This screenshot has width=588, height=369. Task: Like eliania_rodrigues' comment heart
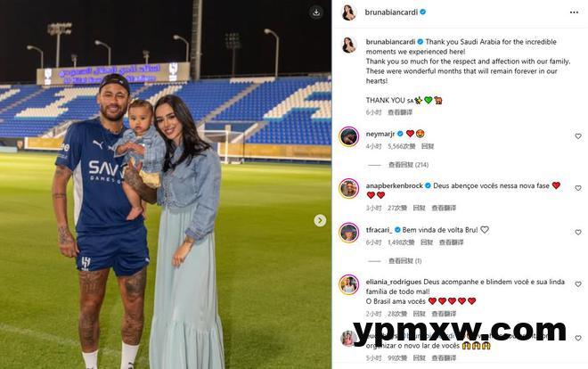(578, 284)
